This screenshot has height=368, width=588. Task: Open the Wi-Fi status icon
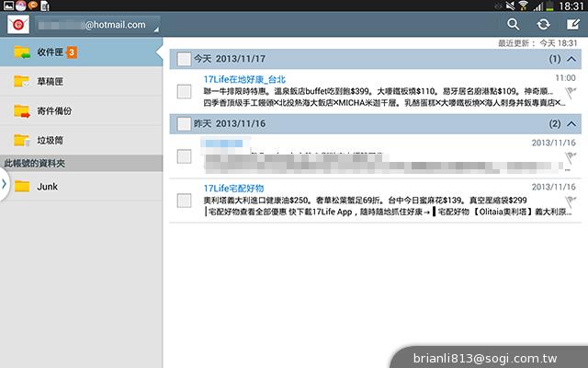tap(521, 6)
